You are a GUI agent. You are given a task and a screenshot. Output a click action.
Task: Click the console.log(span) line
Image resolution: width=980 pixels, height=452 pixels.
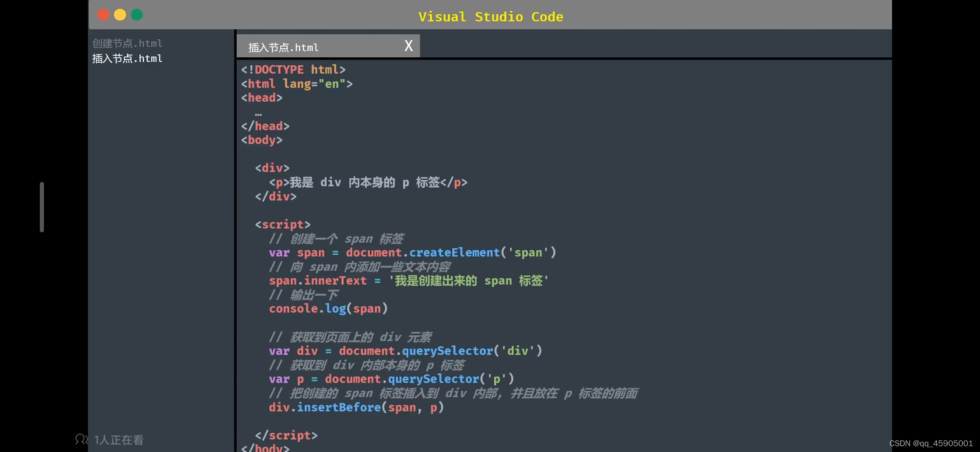point(328,309)
